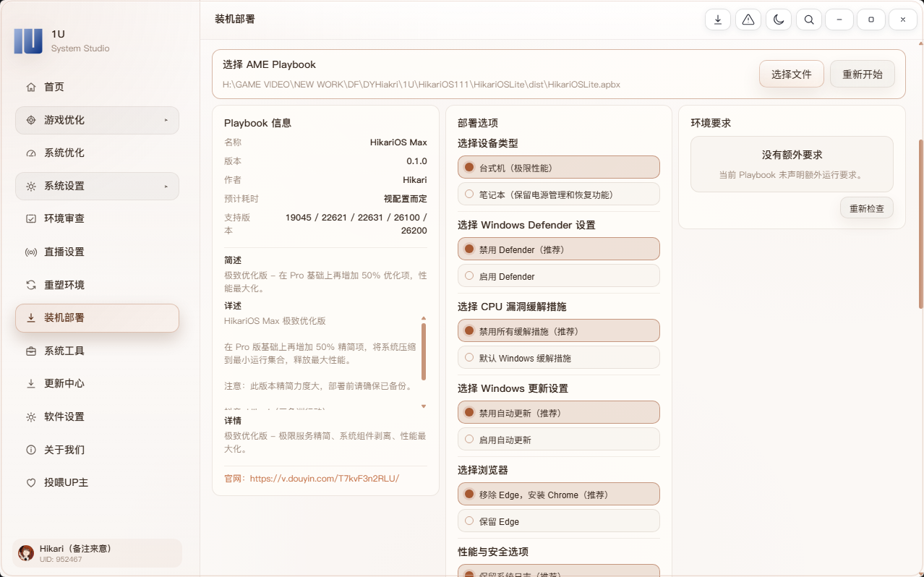
Task: Select 禁用自动更新（推荐）
Action: tap(559, 413)
